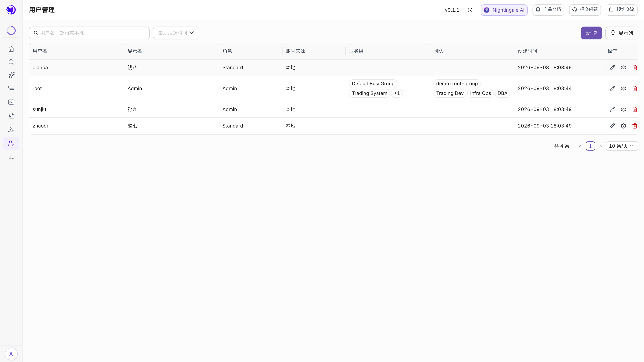Delete user zhaoqi with trash icon
The width and height of the screenshot is (644, 362).
point(635,126)
